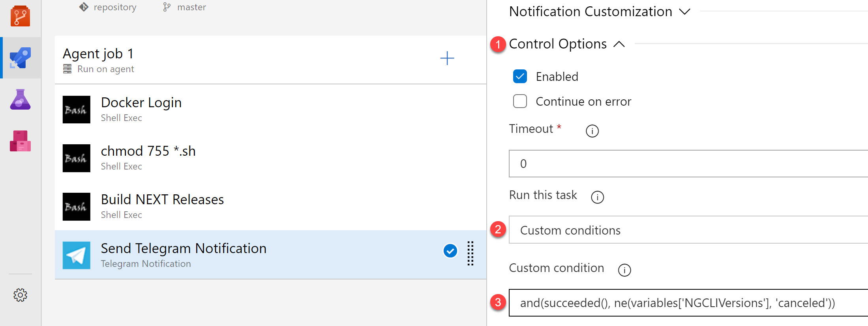Select the chmod 755 *.sh task
The height and width of the screenshot is (326, 868).
click(x=270, y=158)
